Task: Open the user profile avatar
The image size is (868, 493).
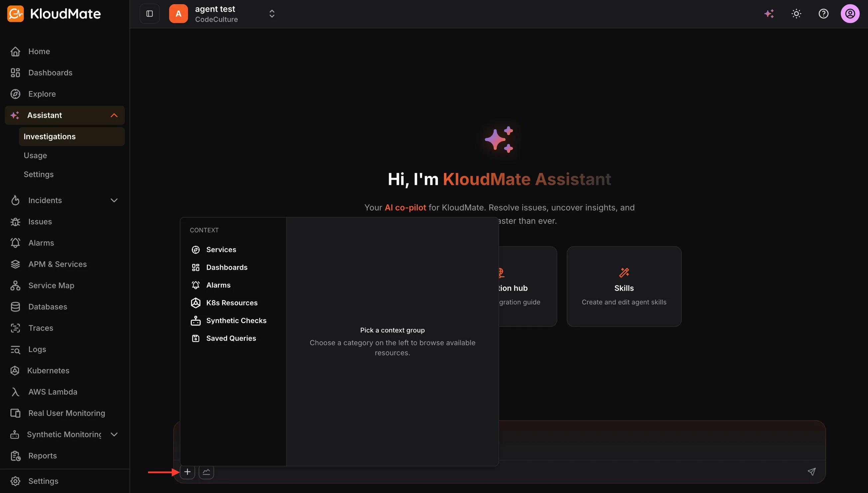Action: coord(850,14)
